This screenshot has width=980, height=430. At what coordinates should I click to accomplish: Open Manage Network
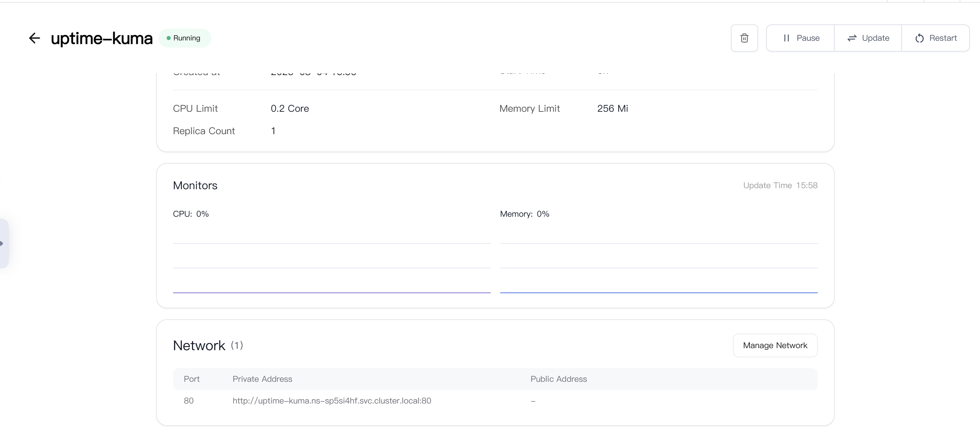(775, 345)
